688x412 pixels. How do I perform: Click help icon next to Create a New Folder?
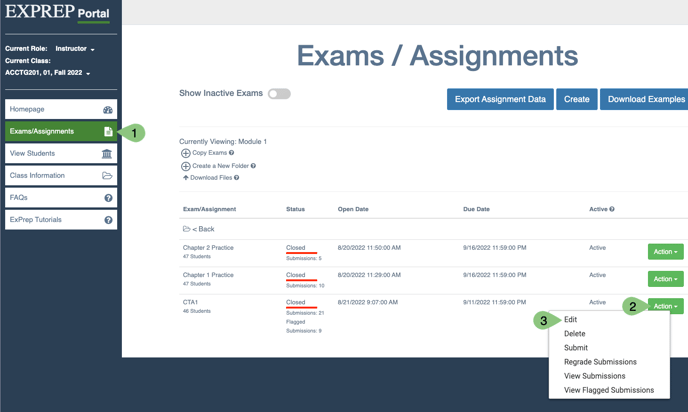pos(253,166)
